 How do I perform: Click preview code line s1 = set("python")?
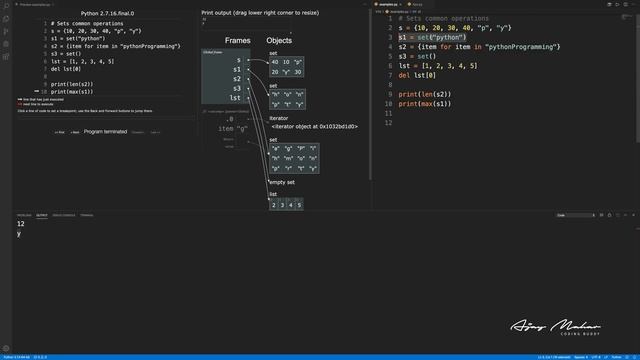point(78,38)
